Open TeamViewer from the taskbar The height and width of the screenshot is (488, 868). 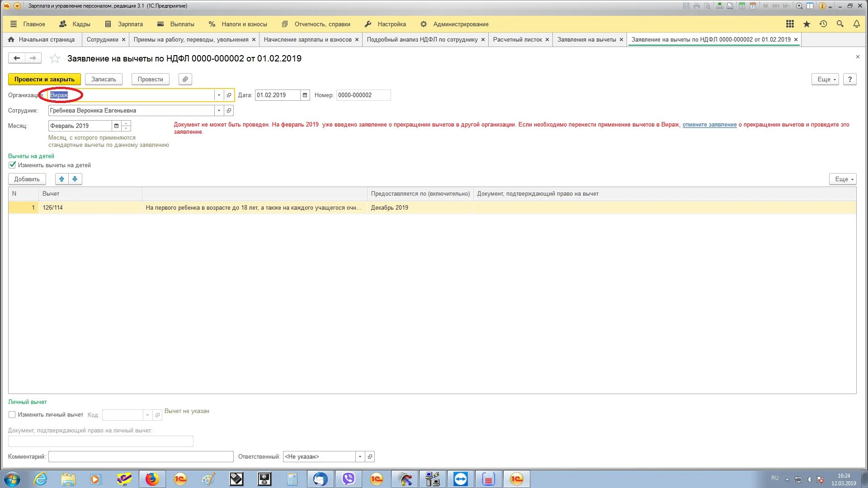tap(461, 479)
